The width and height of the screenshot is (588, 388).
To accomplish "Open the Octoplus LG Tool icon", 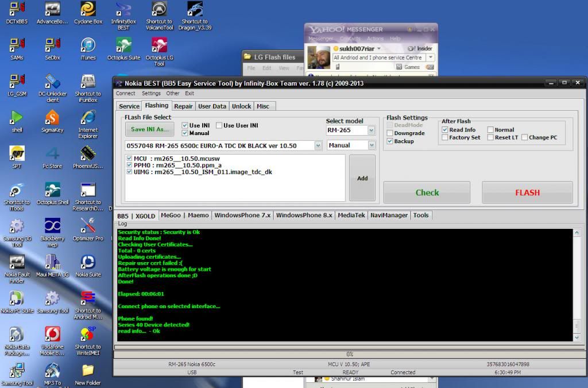I will click(160, 52).
